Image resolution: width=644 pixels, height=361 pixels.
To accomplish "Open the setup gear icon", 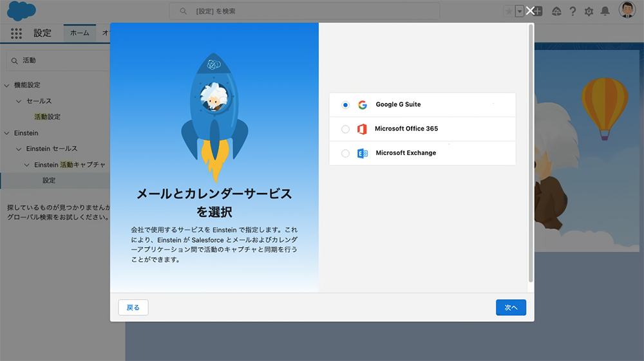I will pyautogui.click(x=589, y=11).
